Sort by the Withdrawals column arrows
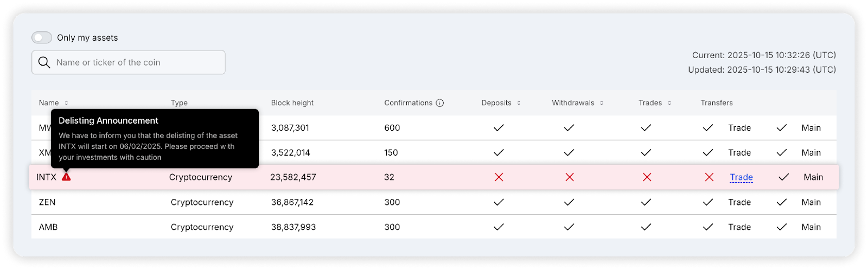 click(x=602, y=103)
